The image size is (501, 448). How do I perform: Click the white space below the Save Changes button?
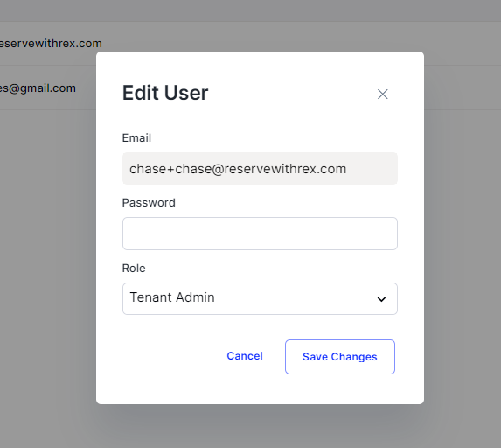[x=340, y=388]
